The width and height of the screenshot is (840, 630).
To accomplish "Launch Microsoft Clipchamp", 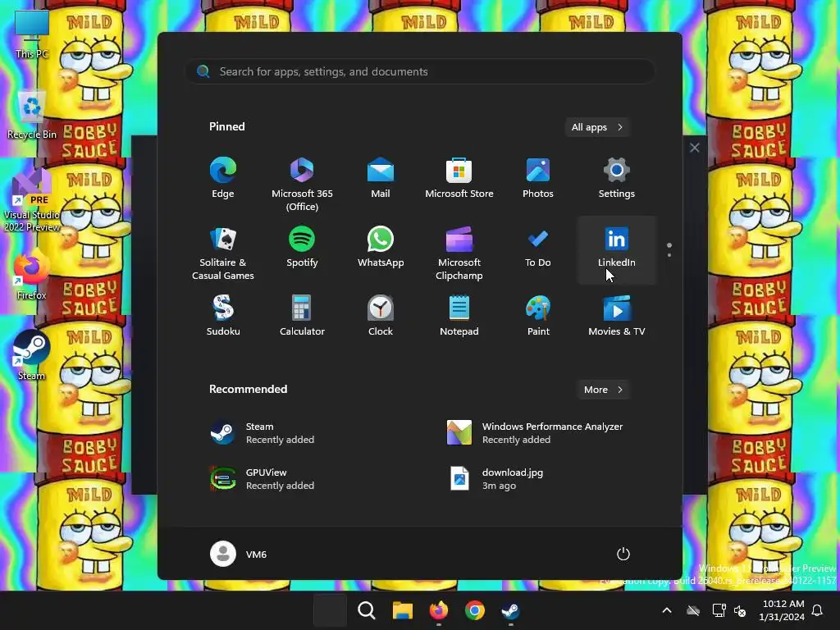I will (x=459, y=253).
